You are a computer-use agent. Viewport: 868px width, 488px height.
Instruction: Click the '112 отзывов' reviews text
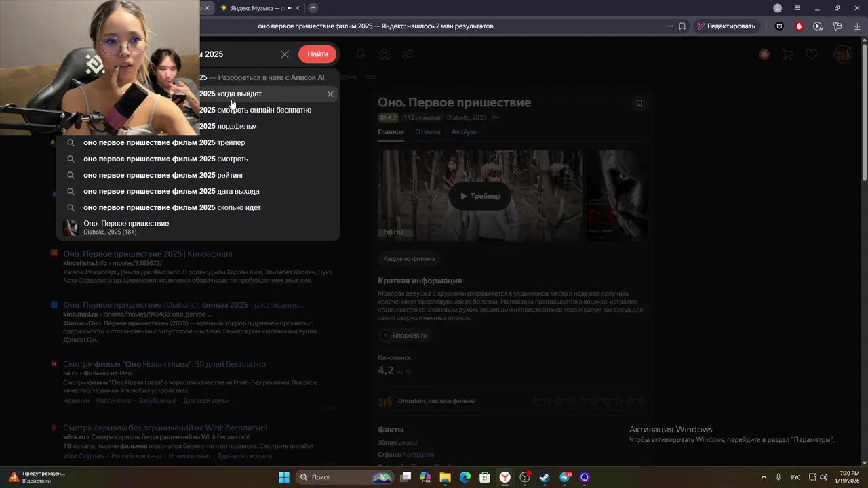(422, 117)
